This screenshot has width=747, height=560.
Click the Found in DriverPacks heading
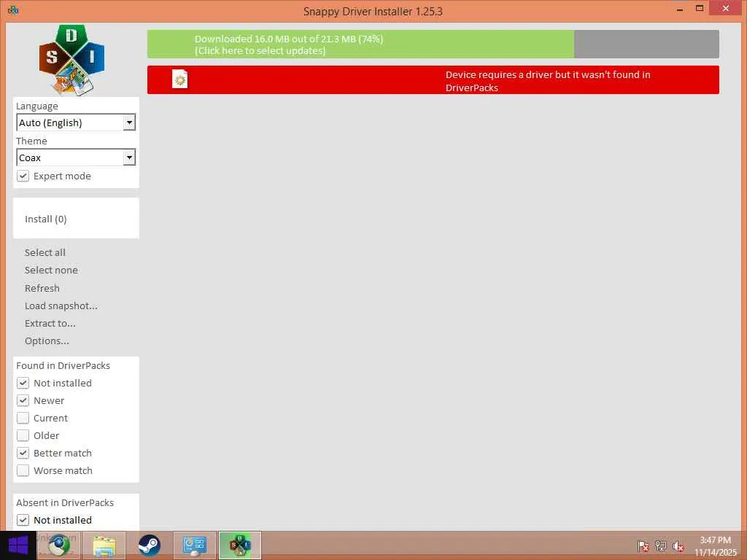[63, 366]
